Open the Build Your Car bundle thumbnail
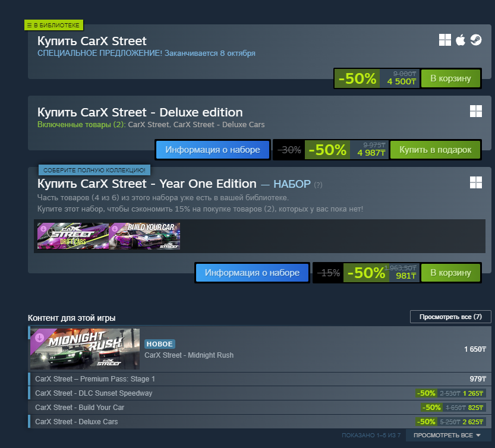495x448 pixels. (144, 236)
